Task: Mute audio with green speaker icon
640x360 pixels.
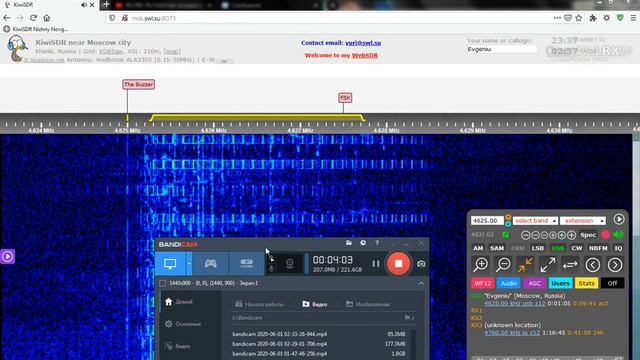Action: 618,235
